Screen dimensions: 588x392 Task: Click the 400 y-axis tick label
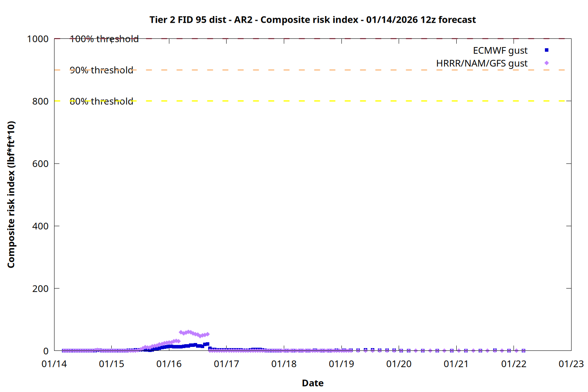tap(40, 226)
